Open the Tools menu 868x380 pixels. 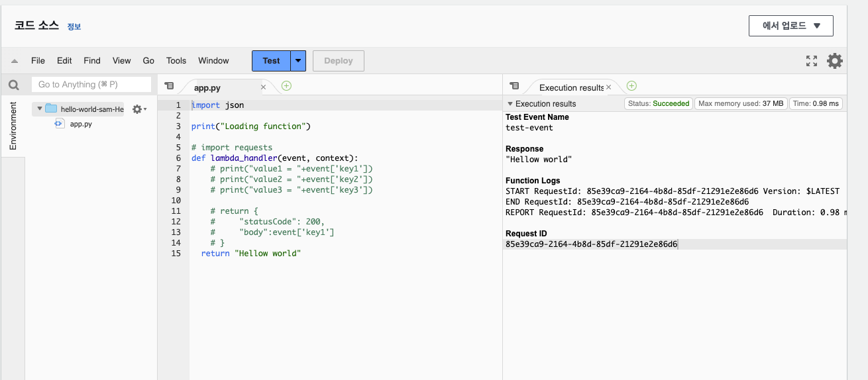coord(176,61)
